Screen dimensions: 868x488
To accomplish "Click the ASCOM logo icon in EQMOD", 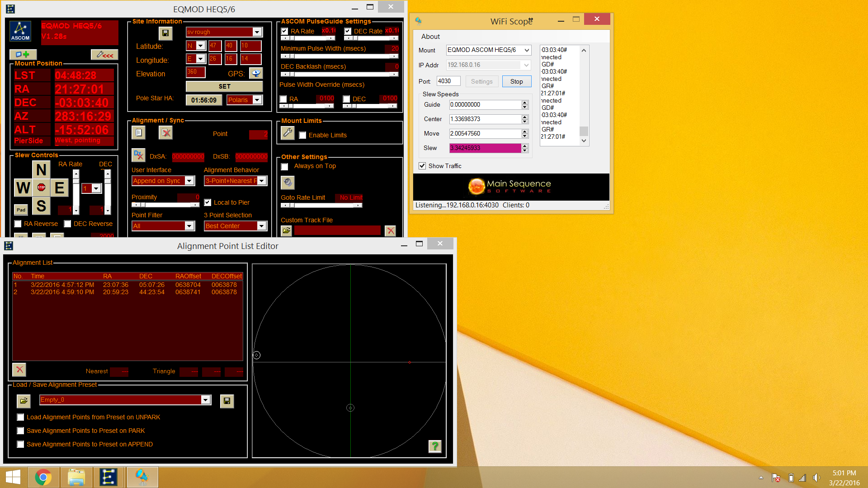I will click(20, 31).
